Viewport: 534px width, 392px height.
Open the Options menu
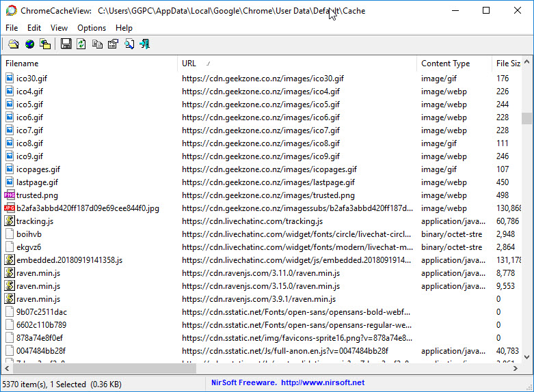point(92,28)
